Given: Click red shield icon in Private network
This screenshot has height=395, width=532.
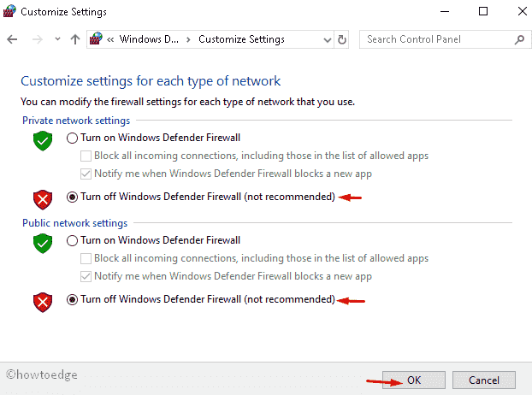Looking at the screenshot, I should click(43, 200).
